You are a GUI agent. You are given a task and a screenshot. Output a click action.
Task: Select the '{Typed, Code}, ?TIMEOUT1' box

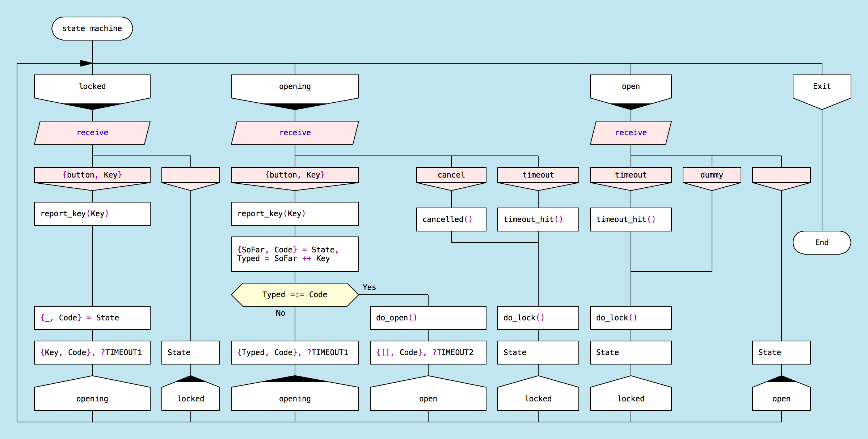(x=295, y=353)
